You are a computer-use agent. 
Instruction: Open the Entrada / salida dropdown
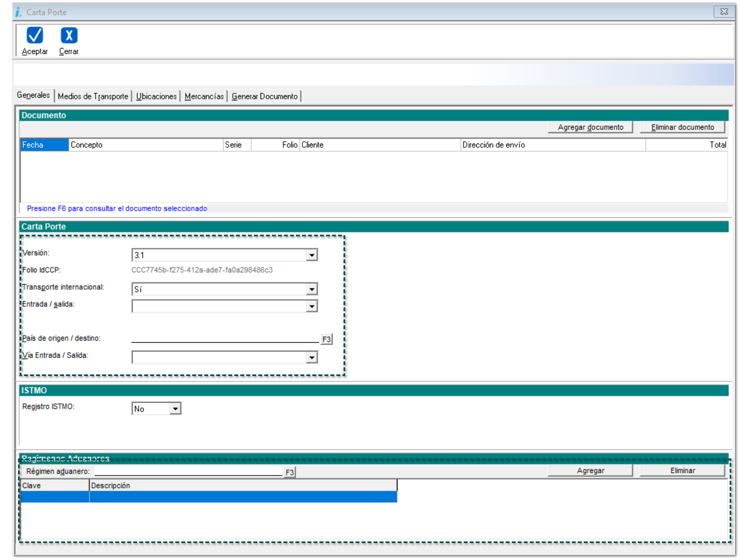(x=311, y=306)
